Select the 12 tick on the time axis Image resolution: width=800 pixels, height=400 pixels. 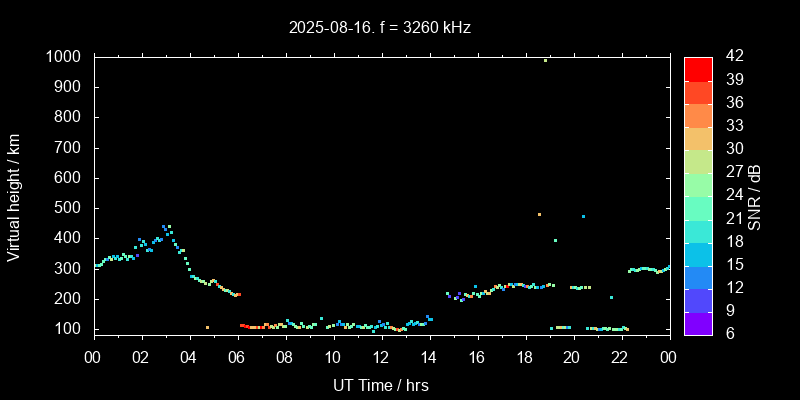(380, 357)
